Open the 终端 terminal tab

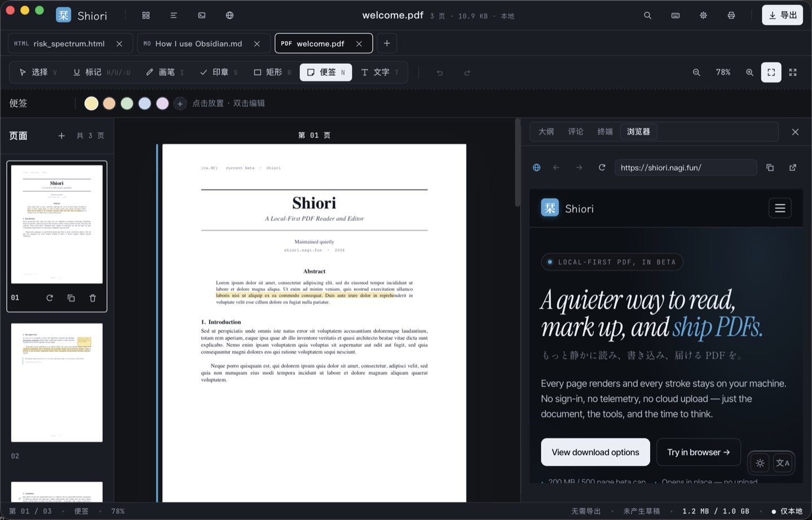point(605,131)
